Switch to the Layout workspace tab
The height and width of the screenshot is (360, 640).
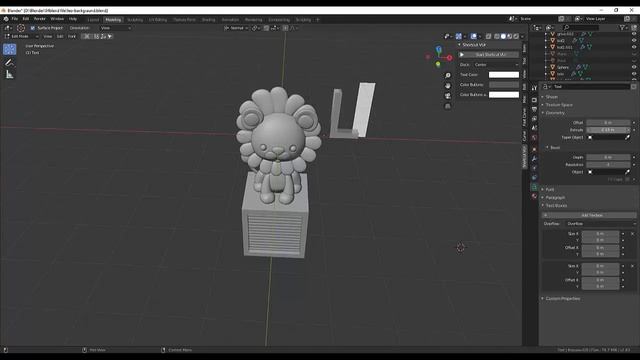coord(93,20)
